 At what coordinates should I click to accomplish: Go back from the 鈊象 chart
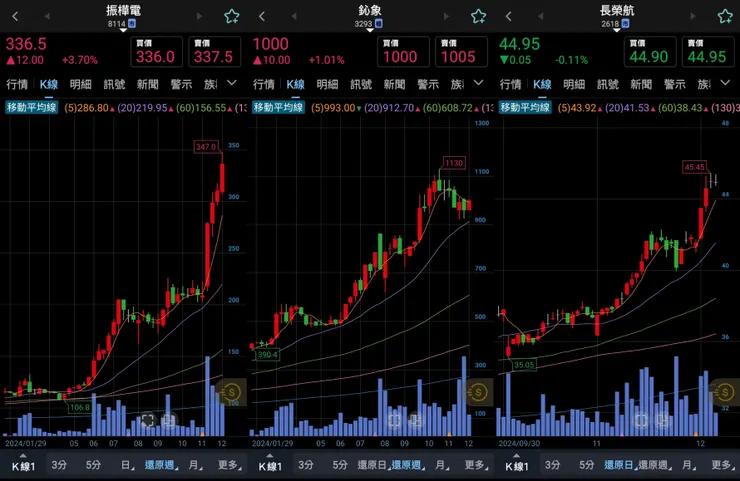tap(262, 17)
